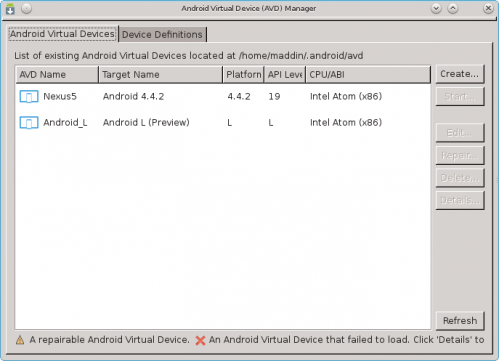Click the API level 19 cell

(274, 97)
